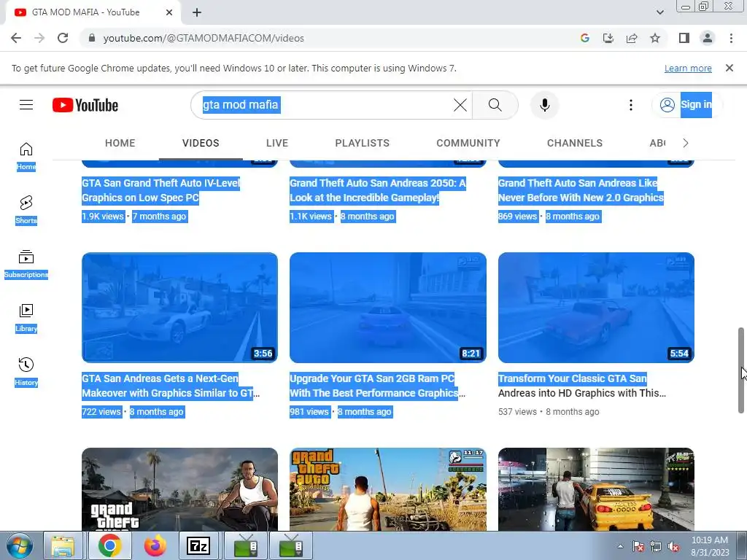Image resolution: width=747 pixels, height=560 pixels.
Task: Click the site lock icon in address bar
Action: (92, 38)
